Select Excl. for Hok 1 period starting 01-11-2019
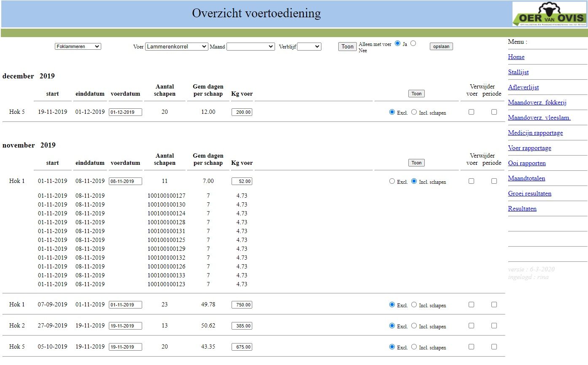Image resolution: width=588 pixels, height=365 pixels. tap(392, 181)
